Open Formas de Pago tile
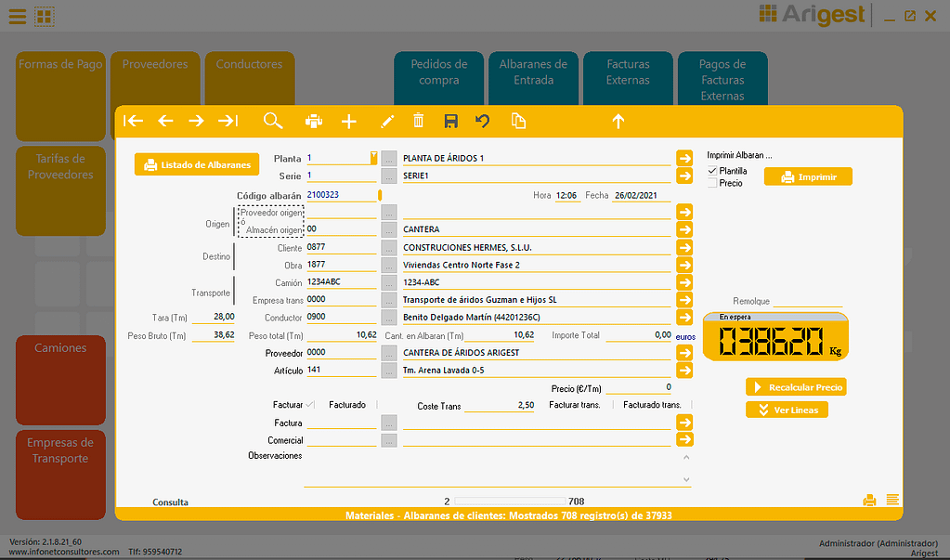The width and height of the screenshot is (950, 560). (x=60, y=97)
